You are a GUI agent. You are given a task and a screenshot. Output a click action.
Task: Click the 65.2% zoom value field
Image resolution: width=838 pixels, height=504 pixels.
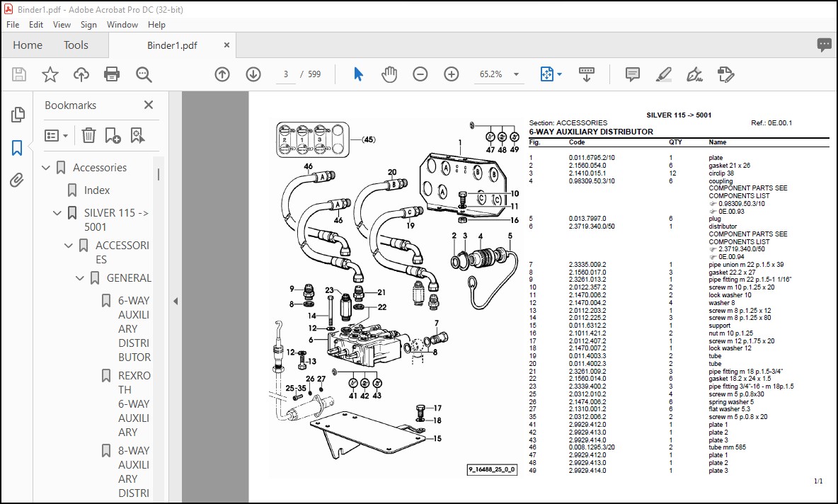(490, 74)
